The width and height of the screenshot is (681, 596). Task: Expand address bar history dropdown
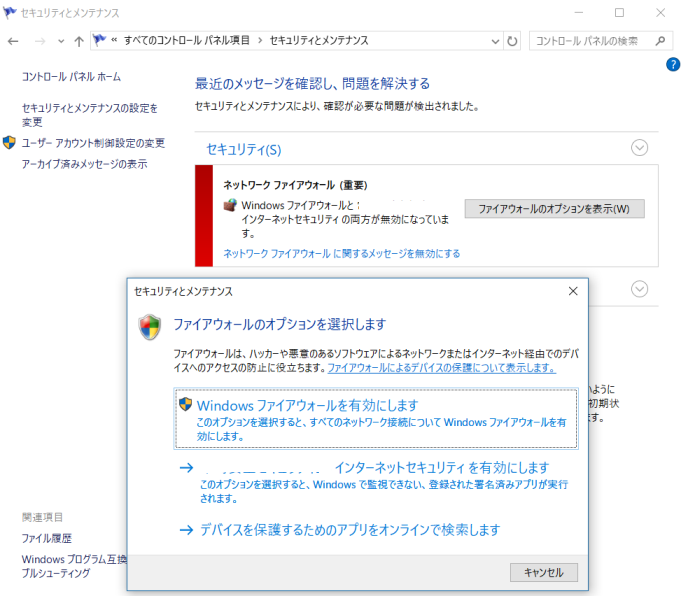[x=495, y=41]
